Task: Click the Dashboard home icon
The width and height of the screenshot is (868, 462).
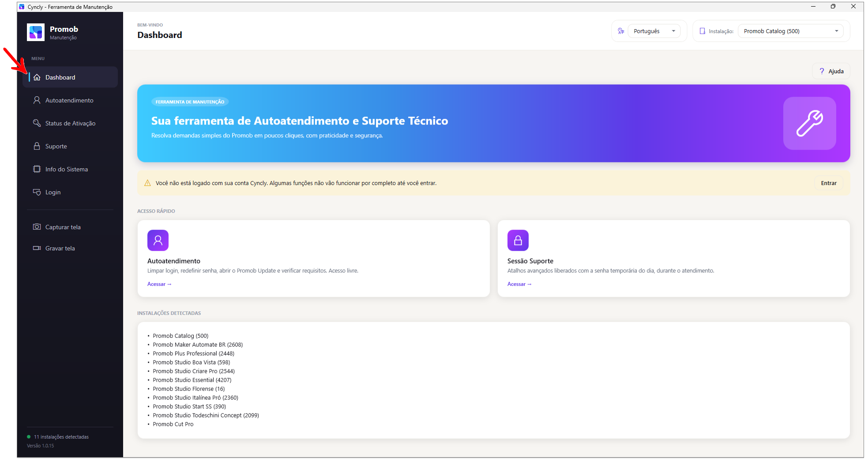Action: (37, 77)
